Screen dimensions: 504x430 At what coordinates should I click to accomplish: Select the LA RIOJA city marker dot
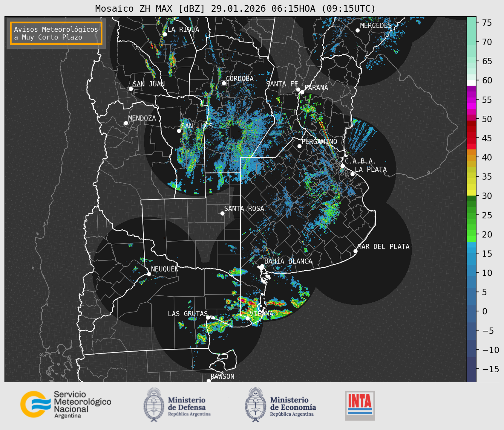165,34
